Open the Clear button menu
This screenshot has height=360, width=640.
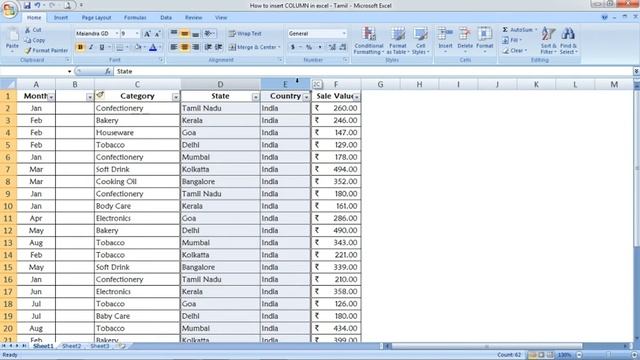tap(515, 51)
